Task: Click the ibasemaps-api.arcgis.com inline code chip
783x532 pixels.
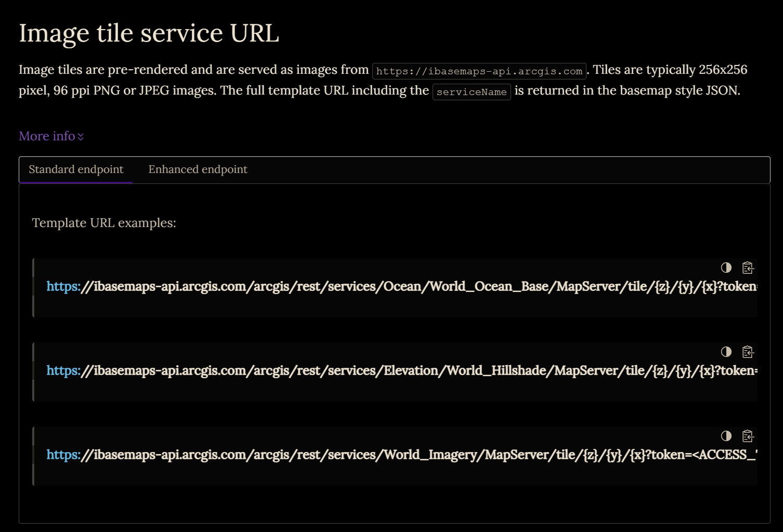Action: (x=479, y=71)
